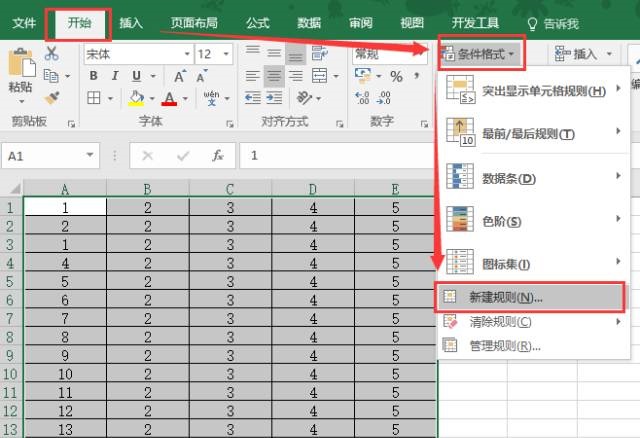Center text horizontally
This screenshot has height=438, width=640.
point(274,76)
